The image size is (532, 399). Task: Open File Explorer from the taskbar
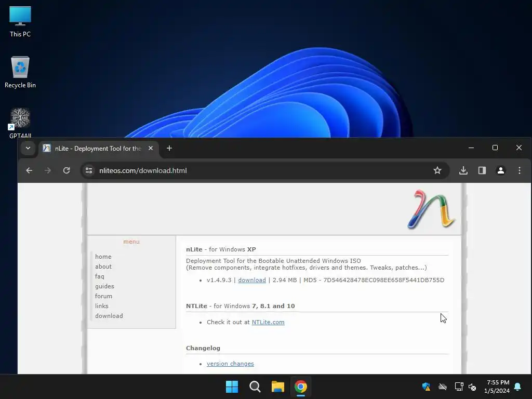pyautogui.click(x=277, y=387)
